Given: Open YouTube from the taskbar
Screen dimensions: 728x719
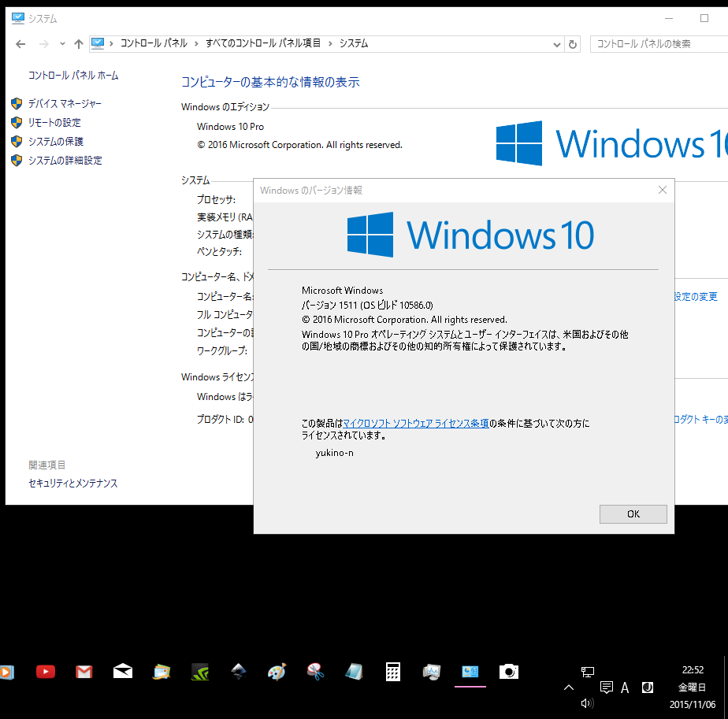Looking at the screenshot, I should 46,672.
